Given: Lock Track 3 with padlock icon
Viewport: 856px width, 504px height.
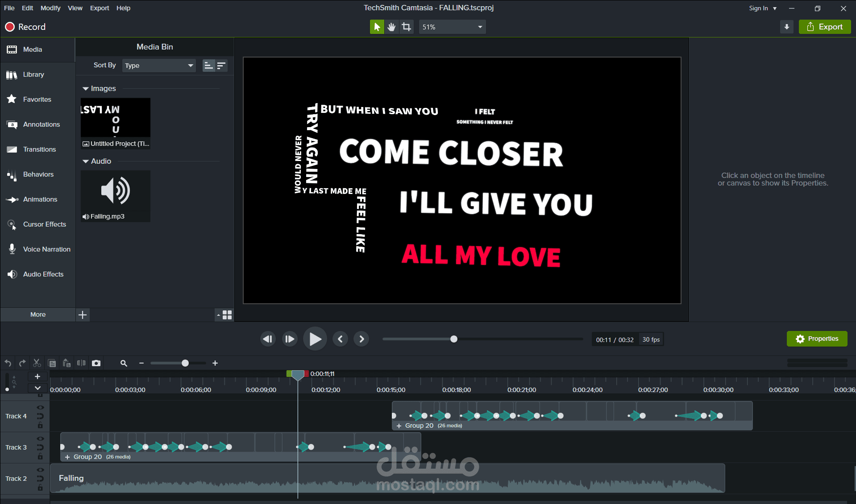Looking at the screenshot, I should click(x=40, y=457).
